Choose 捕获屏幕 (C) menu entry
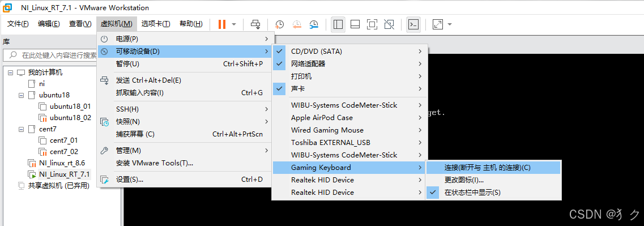The height and width of the screenshot is (226, 644). 185,134
